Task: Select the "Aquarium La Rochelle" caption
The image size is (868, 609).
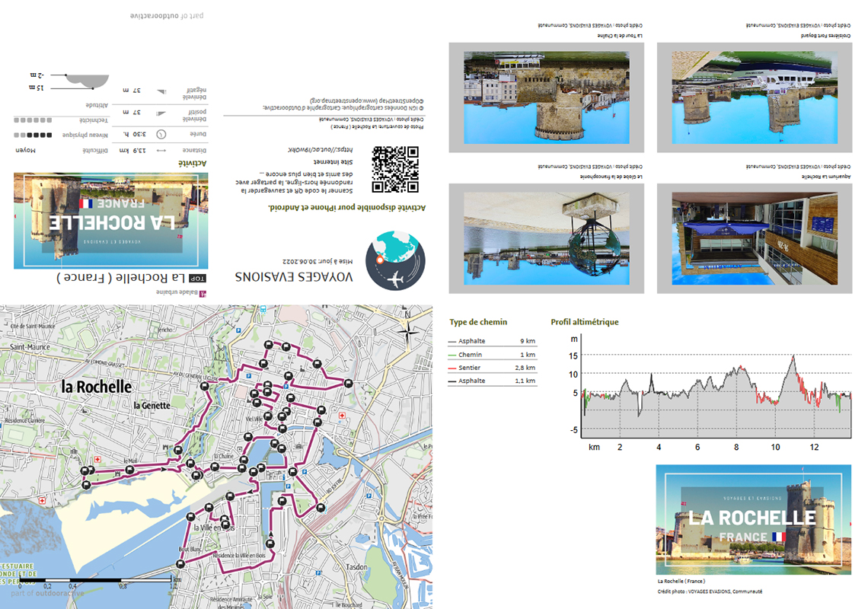Action: (x=826, y=177)
